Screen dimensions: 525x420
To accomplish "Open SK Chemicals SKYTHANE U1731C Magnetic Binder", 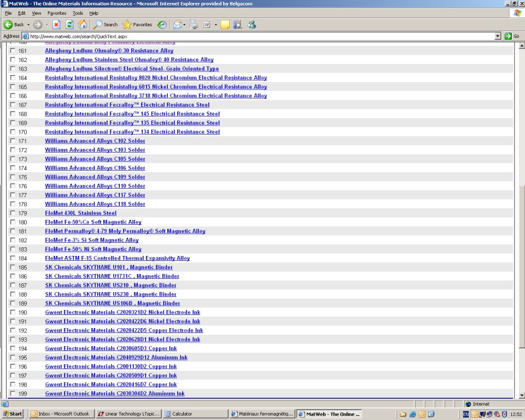I will [112, 276].
